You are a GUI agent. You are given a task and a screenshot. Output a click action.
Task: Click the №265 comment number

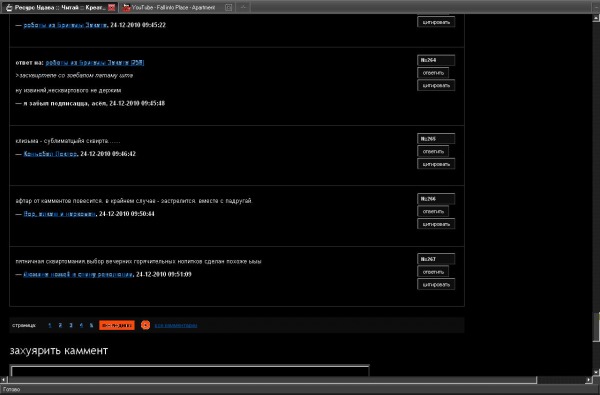tap(436, 139)
